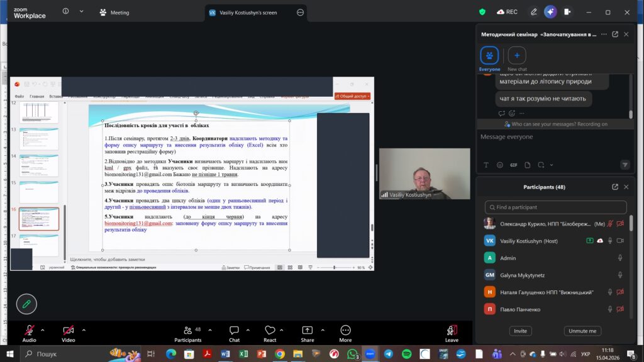
Task: Click the Invite button
Action: tap(520, 331)
